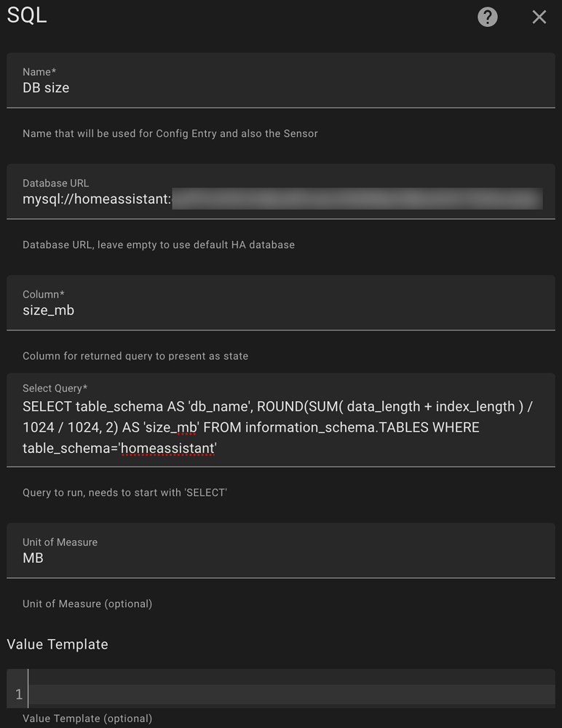Click the Value Template code editor line
Screen dimensions: 562x728
point(292,694)
